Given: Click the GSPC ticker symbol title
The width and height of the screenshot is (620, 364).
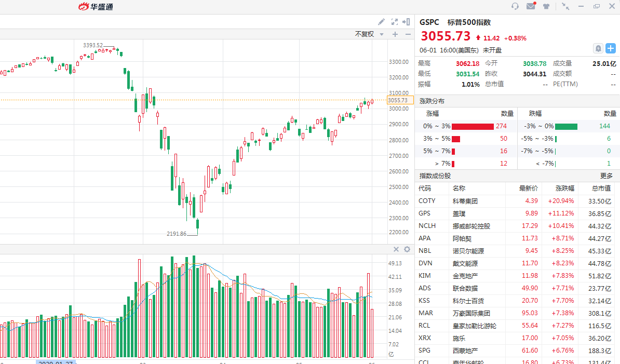Looking at the screenshot, I should [429, 22].
